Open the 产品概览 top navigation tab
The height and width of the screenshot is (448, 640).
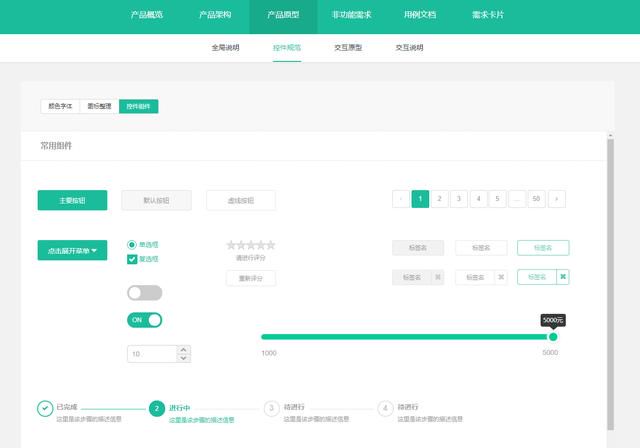click(x=147, y=15)
